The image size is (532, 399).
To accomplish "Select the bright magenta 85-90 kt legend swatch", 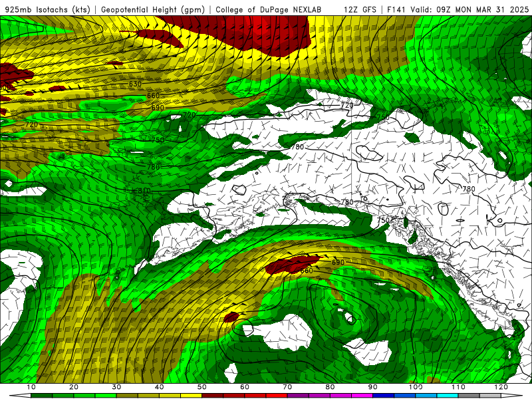I will (x=362, y=396).
